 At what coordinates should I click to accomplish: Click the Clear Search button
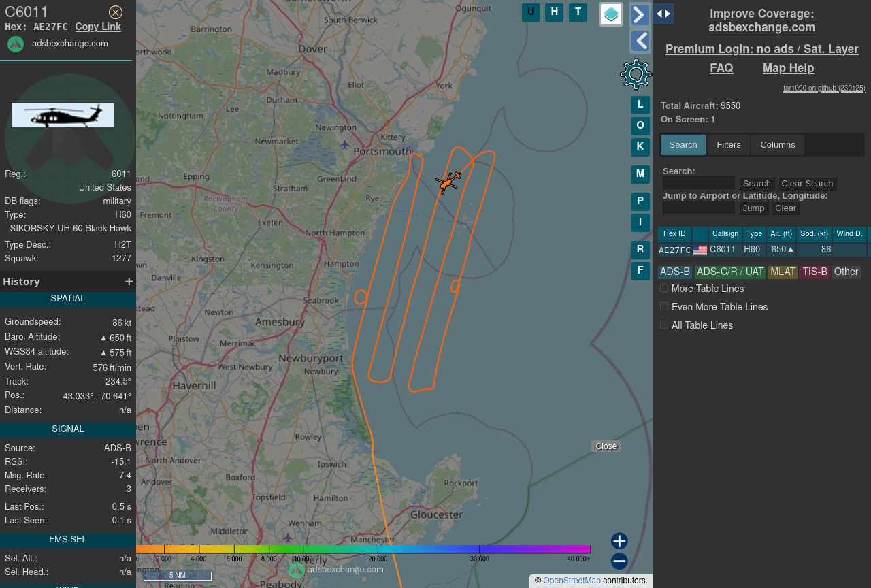click(807, 184)
